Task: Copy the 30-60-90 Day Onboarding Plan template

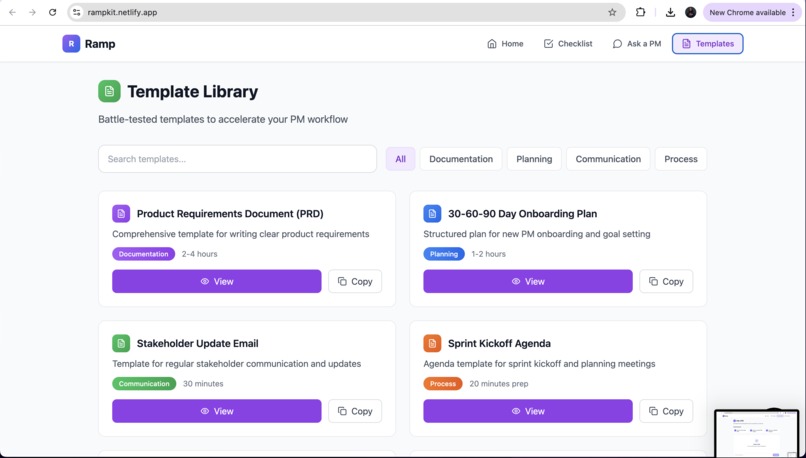Action: coord(666,281)
